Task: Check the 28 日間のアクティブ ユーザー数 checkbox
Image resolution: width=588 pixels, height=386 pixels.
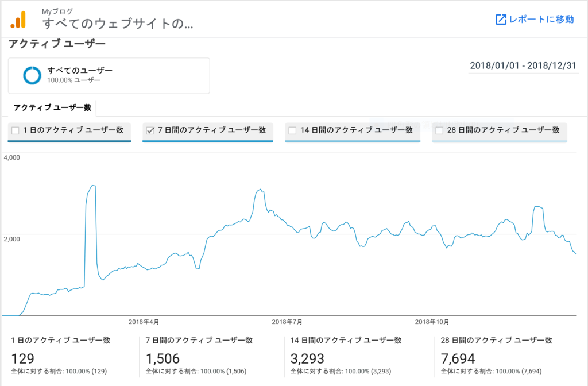Action: pyautogui.click(x=439, y=130)
